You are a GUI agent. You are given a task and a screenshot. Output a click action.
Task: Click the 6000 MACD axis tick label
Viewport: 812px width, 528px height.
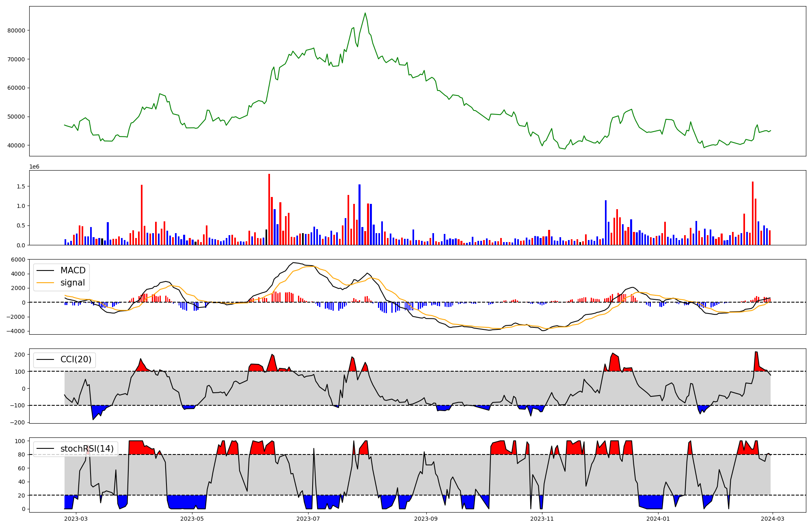(18, 260)
